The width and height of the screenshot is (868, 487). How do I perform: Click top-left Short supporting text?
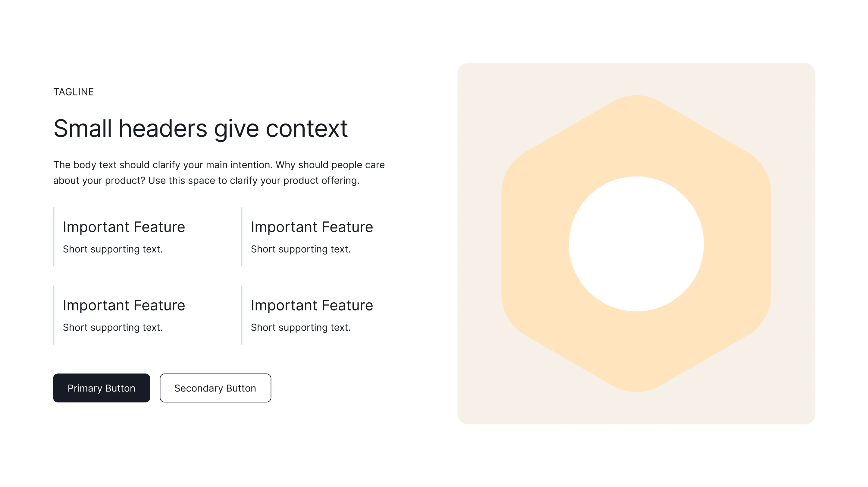coord(113,249)
